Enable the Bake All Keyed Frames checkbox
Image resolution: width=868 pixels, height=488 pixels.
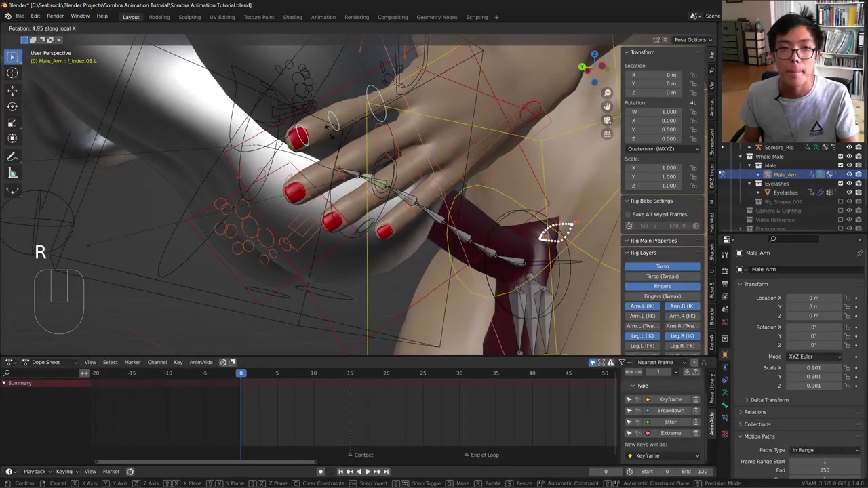click(x=628, y=214)
